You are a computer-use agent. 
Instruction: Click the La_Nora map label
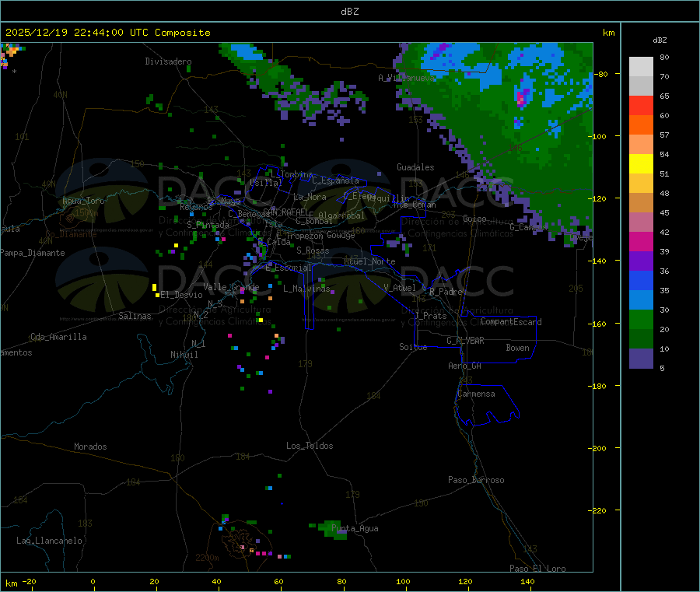(x=310, y=197)
